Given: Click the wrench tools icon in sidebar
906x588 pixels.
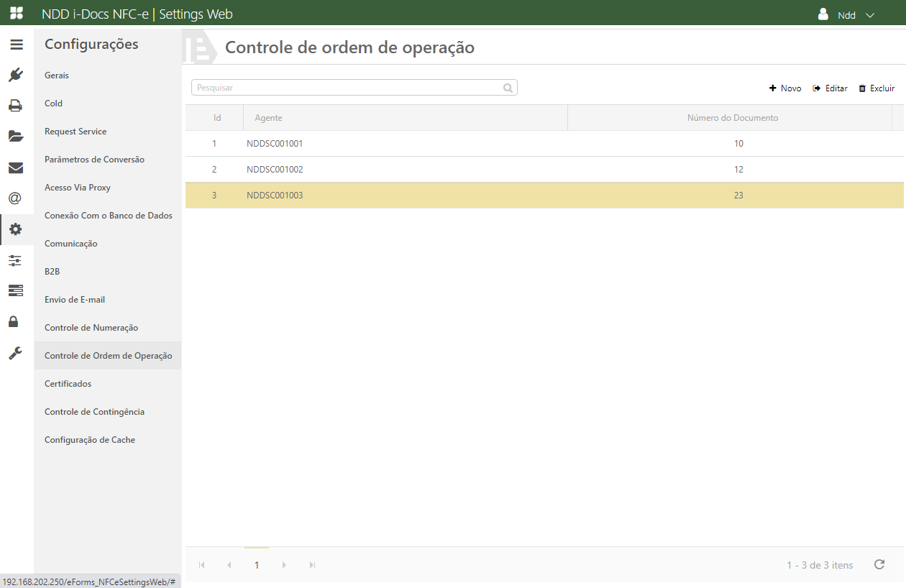Looking at the screenshot, I should coord(16,353).
